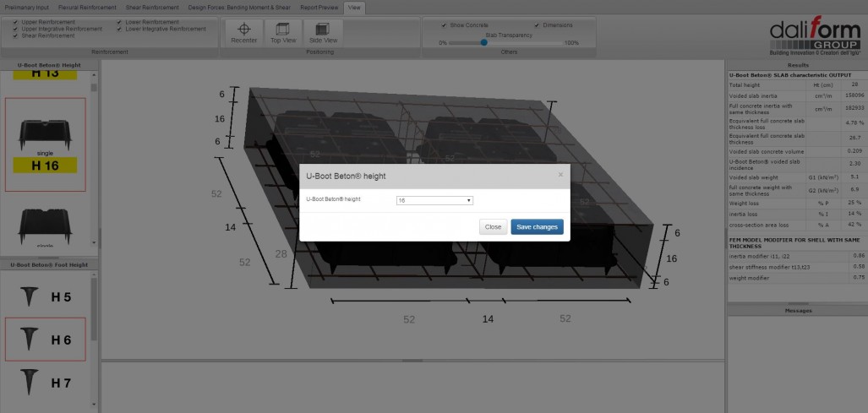Toggle Upper Integrative Reinforcement checkbox
Screen dimensions: 868x413
[x=15, y=29]
